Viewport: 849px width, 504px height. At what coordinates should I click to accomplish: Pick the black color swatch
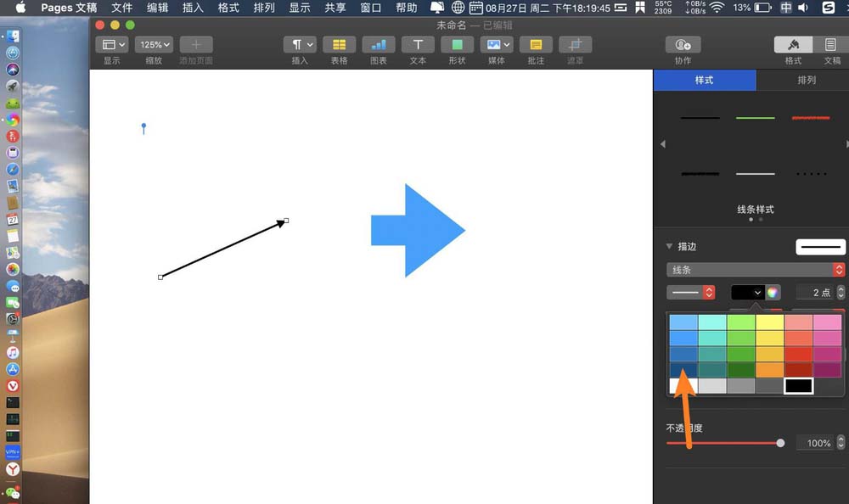[x=798, y=386]
